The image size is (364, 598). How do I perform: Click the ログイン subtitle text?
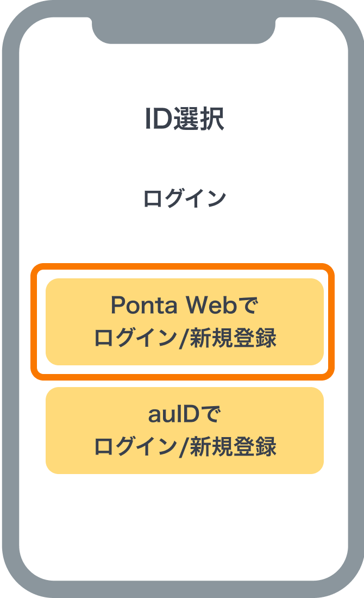184,198
